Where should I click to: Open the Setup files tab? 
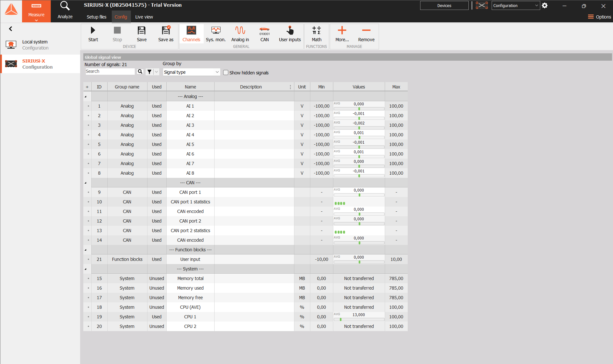tap(96, 17)
